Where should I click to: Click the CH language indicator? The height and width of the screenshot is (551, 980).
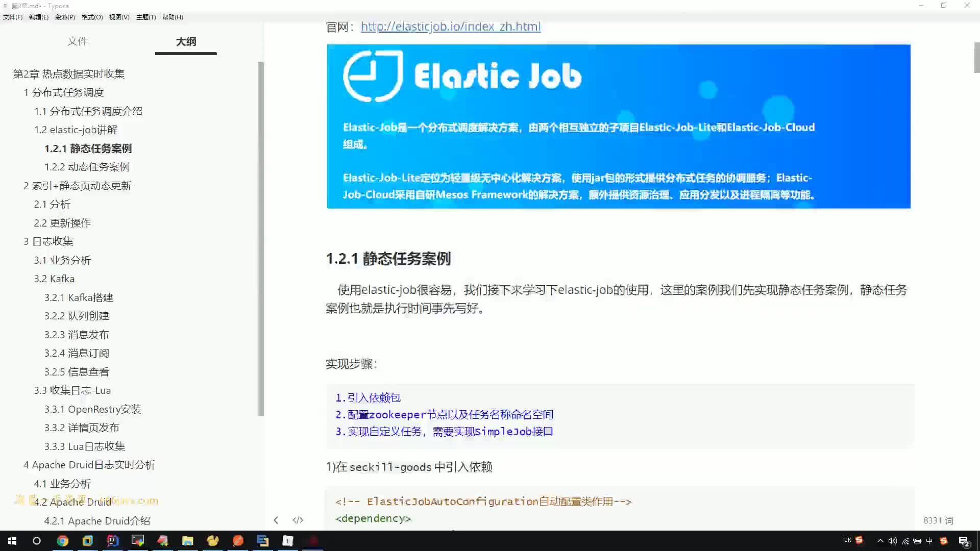pyautogui.click(x=847, y=540)
